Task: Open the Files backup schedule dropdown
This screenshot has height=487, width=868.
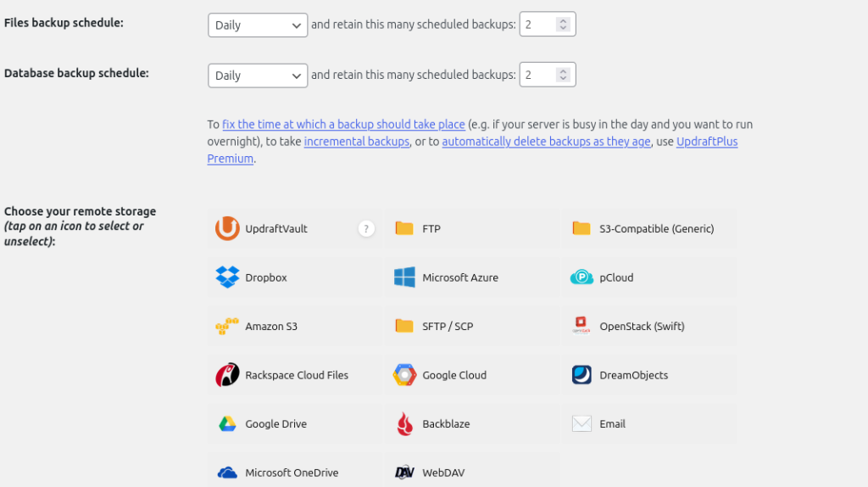Action: tap(258, 25)
